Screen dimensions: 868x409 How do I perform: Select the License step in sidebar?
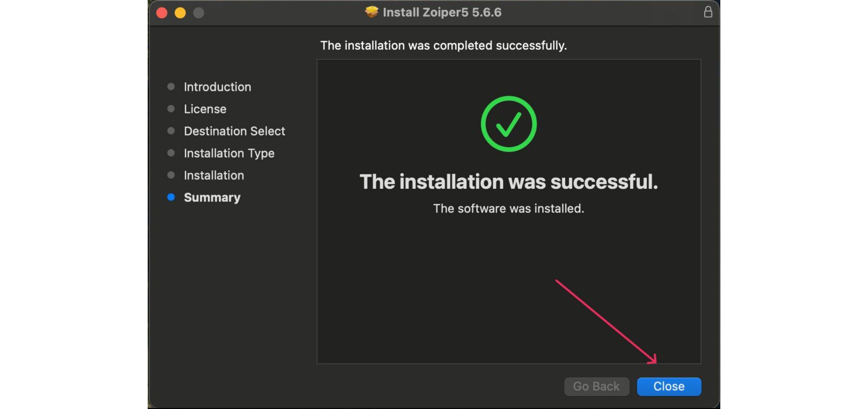coord(205,109)
